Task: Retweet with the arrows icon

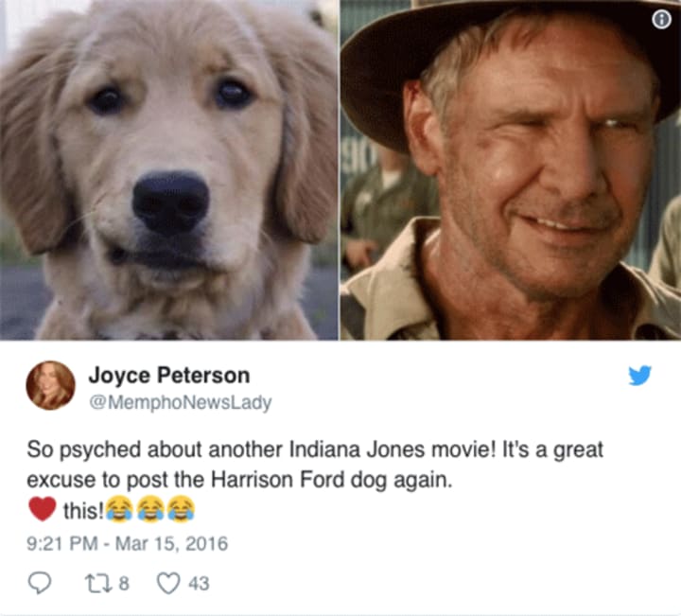Action: pyautogui.click(x=95, y=583)
